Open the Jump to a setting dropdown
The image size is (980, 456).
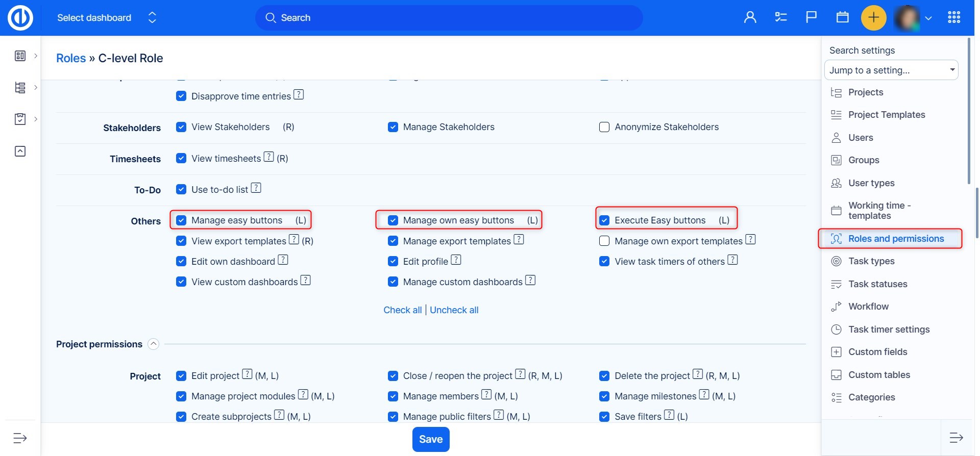coord(891,70)
